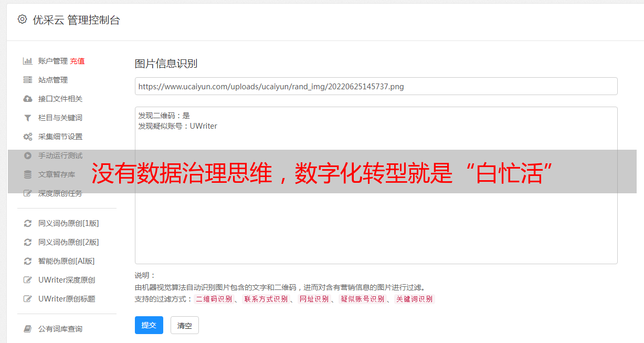Click the 发现二维码：是 result line

(x=164, y=116)
